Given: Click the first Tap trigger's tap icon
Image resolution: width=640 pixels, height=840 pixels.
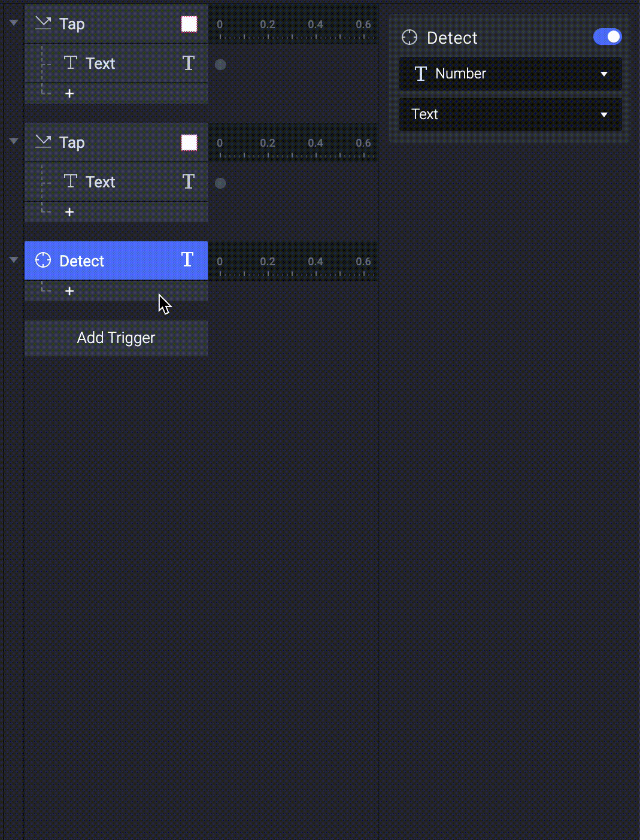Looking at the screenshot, I should coord(43,23).
